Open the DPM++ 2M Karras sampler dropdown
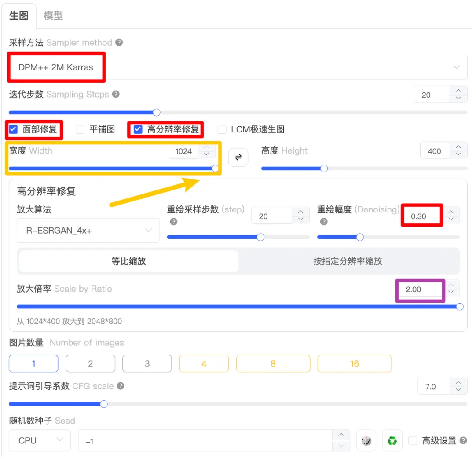Screen dimensions: 476x461 pyautogui.click(x=238, y=67)
